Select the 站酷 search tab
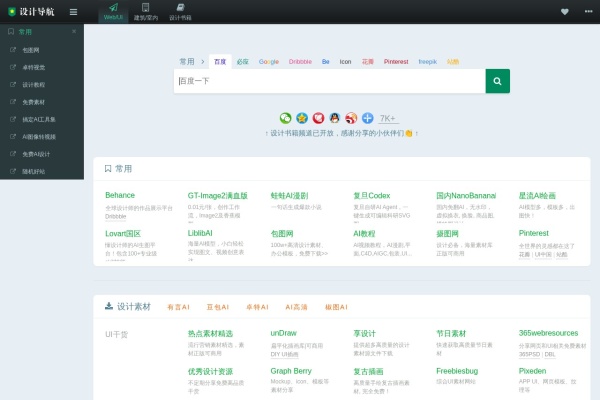 point(453,62)
